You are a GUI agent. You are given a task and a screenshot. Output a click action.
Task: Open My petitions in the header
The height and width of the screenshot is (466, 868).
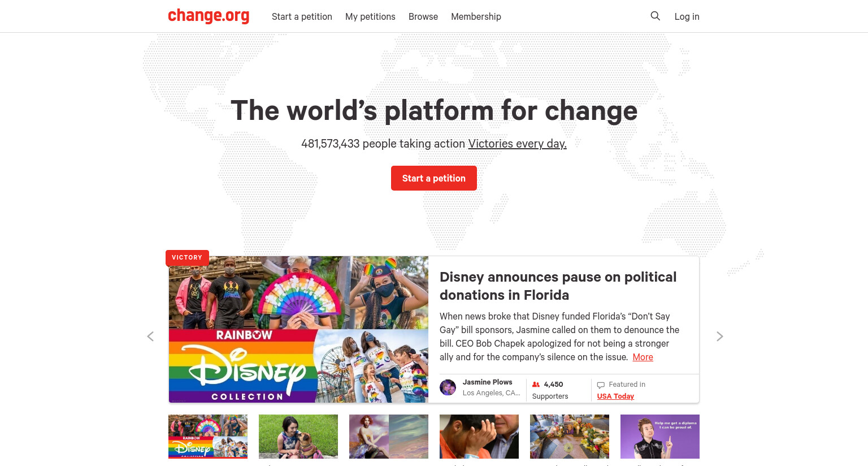[370, 16]
